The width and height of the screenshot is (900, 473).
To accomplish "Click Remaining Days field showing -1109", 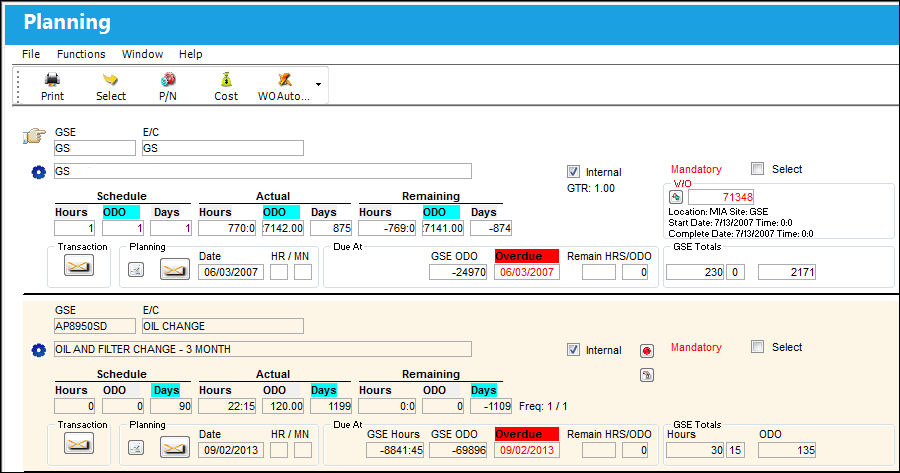I will point(491,406).
